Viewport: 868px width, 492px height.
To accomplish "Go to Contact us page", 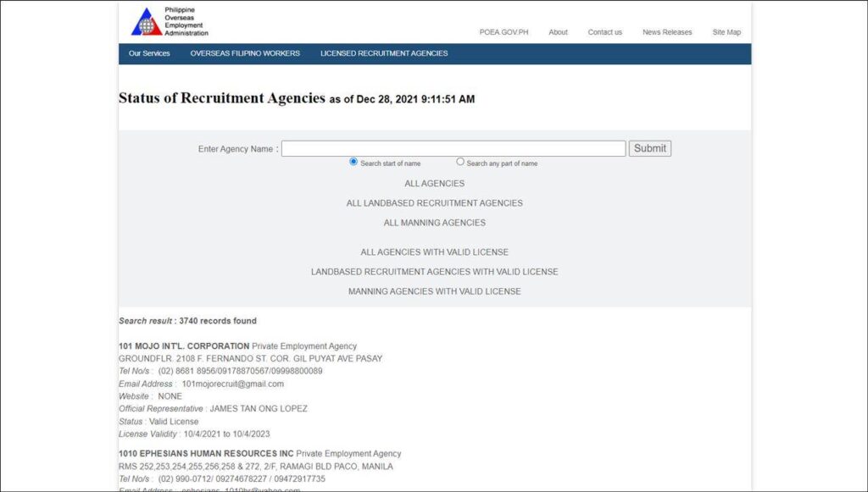I will coord(604,32).
